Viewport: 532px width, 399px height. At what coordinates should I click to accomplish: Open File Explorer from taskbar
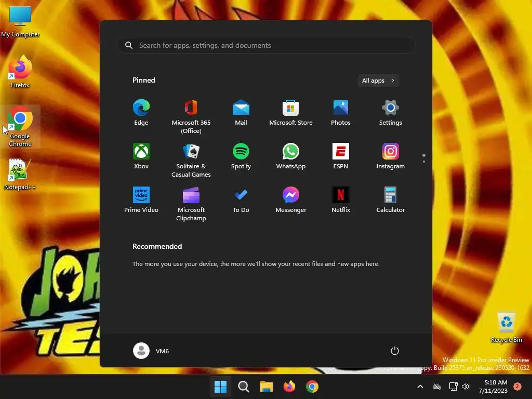pos(267,387)
